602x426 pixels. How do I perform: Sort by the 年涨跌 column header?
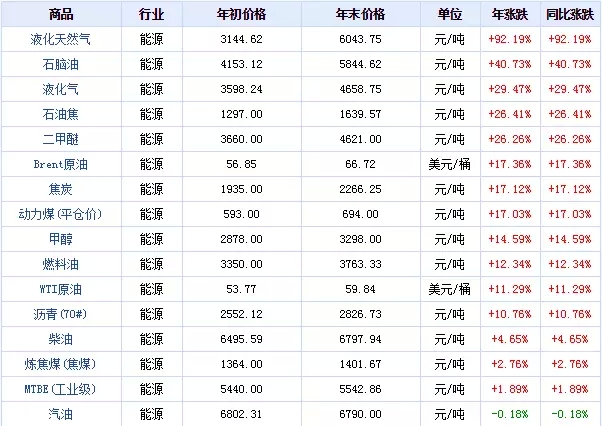click(510, 14)
